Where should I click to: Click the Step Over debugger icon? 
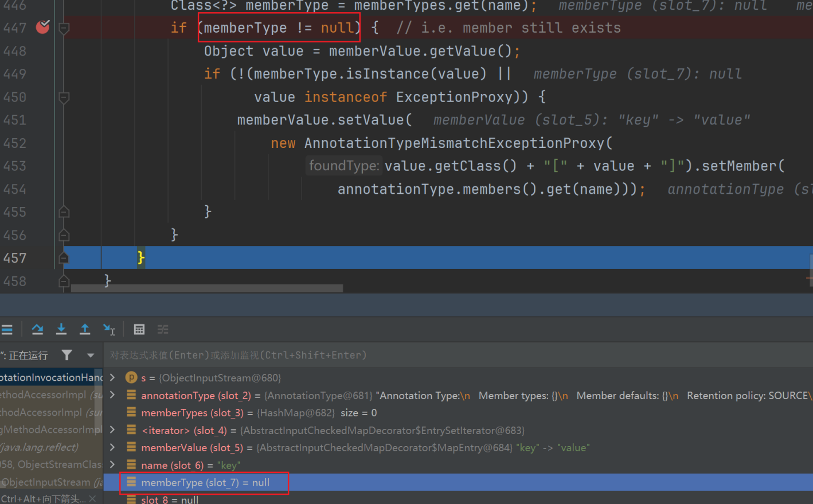pos(38,329)
